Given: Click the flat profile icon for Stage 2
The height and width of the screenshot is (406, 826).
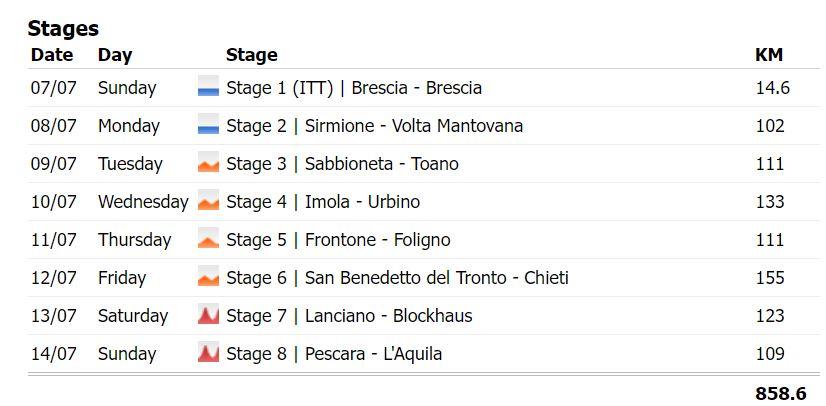Looking at the screenshot, I should tap(208, 124).
